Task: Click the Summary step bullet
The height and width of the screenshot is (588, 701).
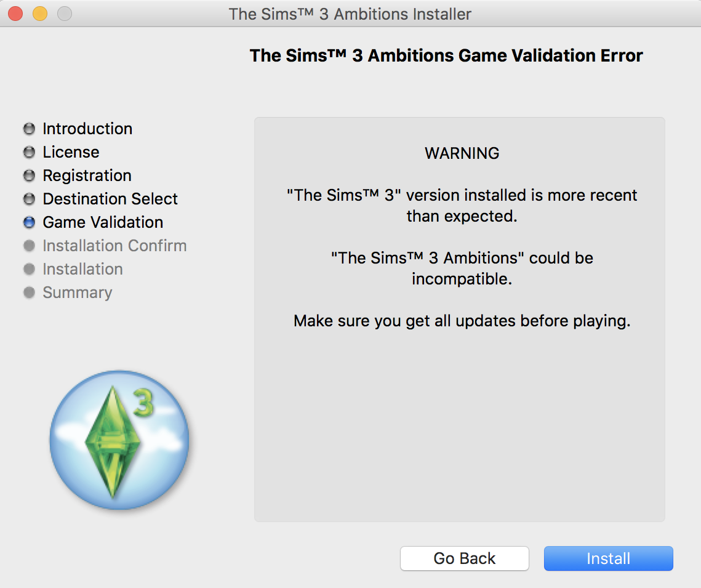Action: (x=29, y=292)
